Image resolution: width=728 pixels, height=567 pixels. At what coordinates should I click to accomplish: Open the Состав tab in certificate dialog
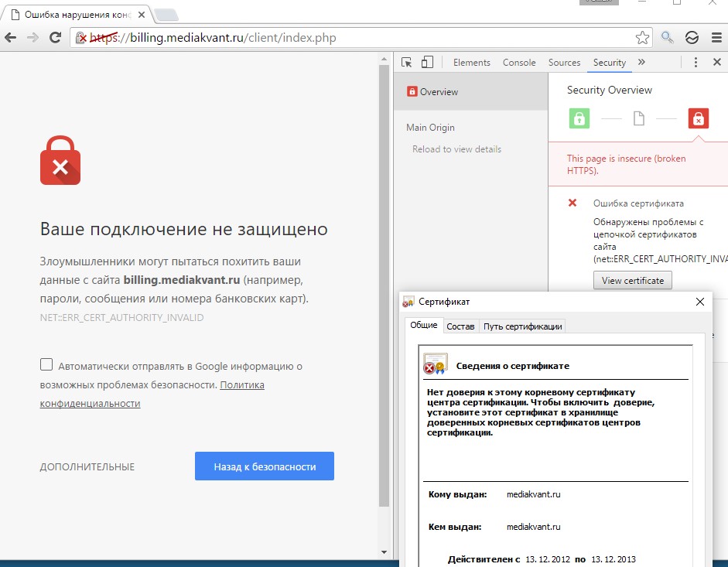(460, 326)
